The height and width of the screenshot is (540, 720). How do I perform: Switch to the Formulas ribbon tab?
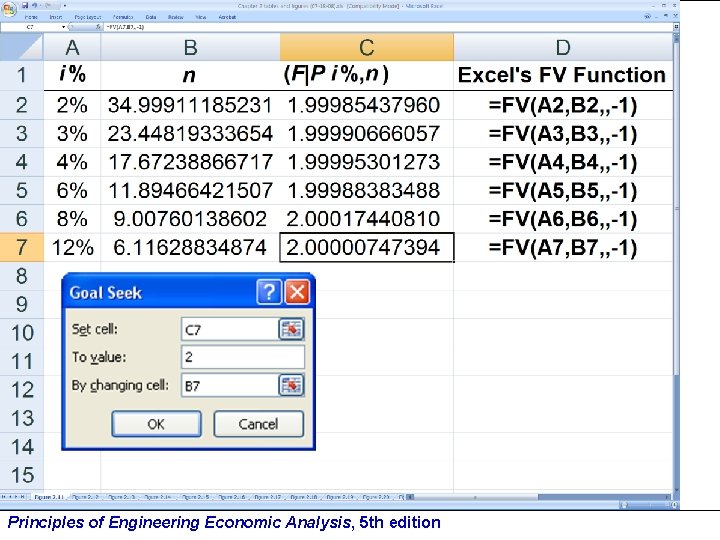point(123,17)
